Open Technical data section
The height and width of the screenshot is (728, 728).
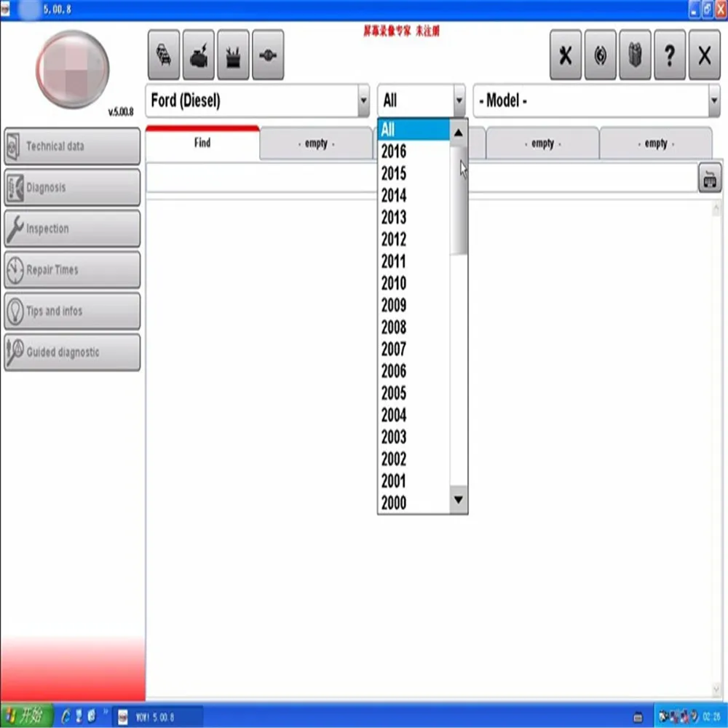[72, 146]
